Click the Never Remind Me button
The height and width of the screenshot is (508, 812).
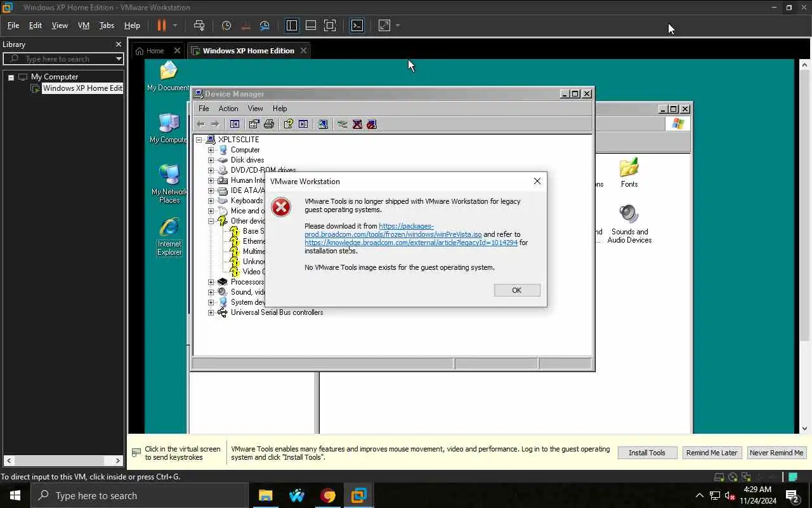(776, 453)
